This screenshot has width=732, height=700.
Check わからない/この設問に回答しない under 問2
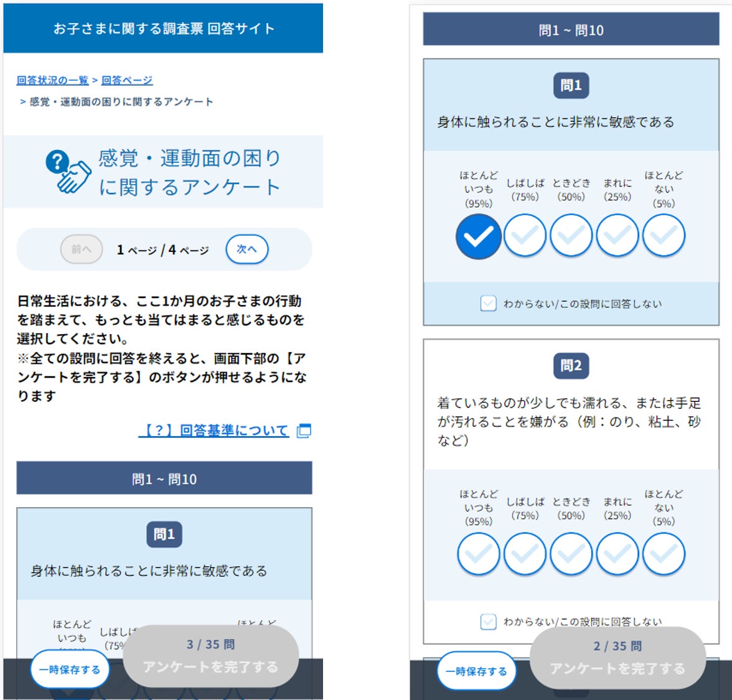coord(488,622)
